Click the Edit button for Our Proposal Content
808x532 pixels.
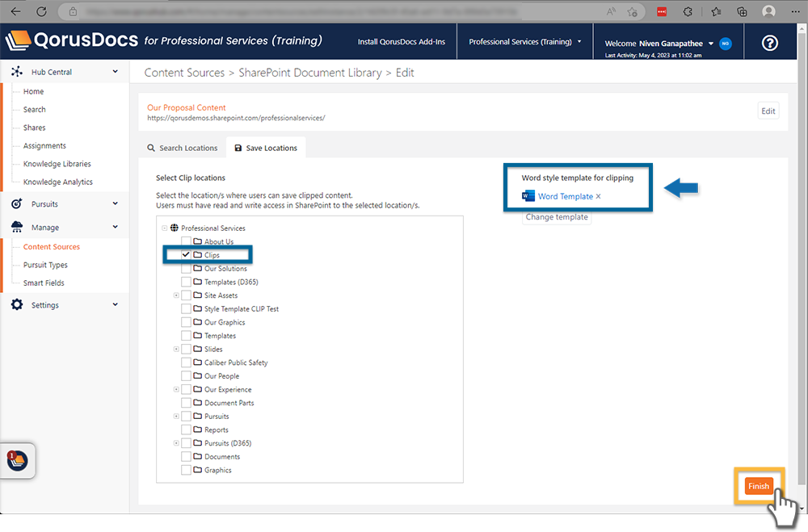pyautogui.click(x=768, y=111)
